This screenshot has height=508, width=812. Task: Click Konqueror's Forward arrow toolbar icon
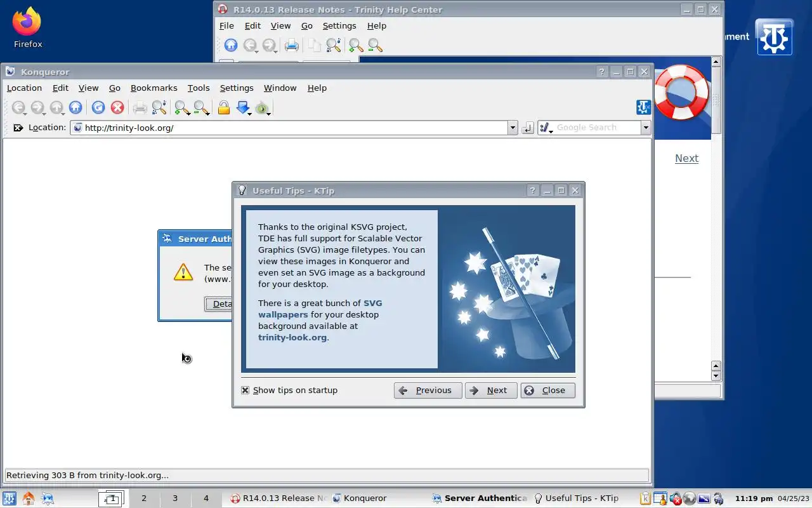[x=37, y=108]
